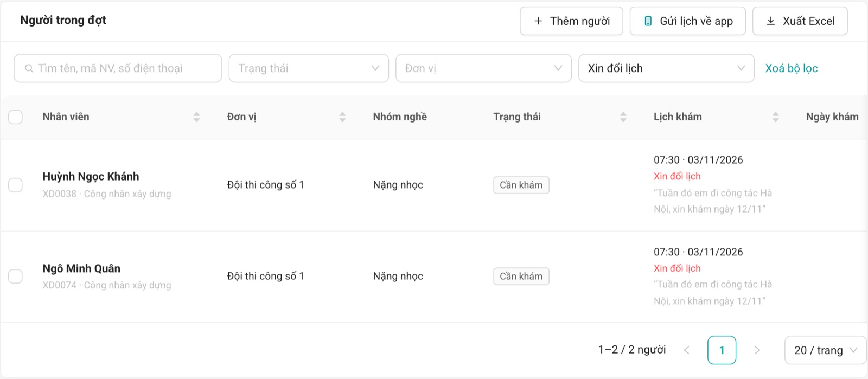Image resolution: width=868 pixels, height=379 pixels.
Task: Click Xin đổi lịch label in Ngô Minh Quân row
Action: point(677,268)
